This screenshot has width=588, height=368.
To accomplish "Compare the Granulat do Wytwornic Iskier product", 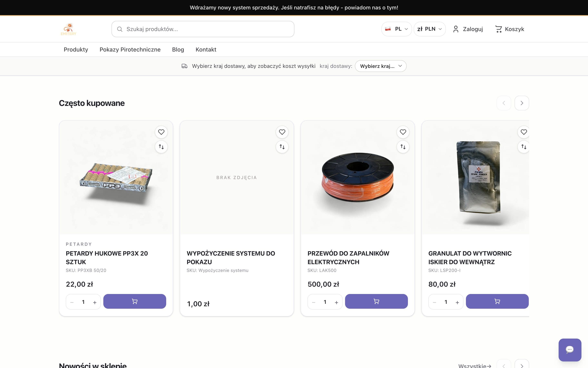I will pyautogui.click(x=524, y=147).
